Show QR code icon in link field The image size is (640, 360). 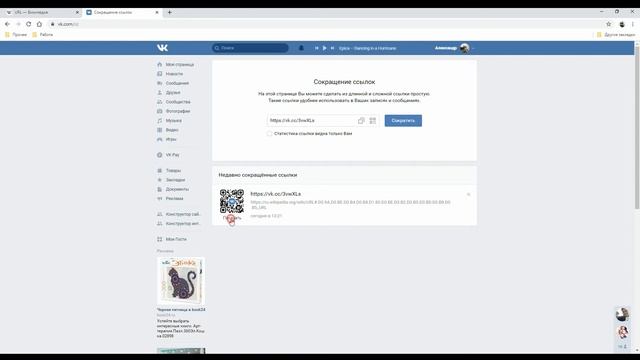tap(373, 120)
